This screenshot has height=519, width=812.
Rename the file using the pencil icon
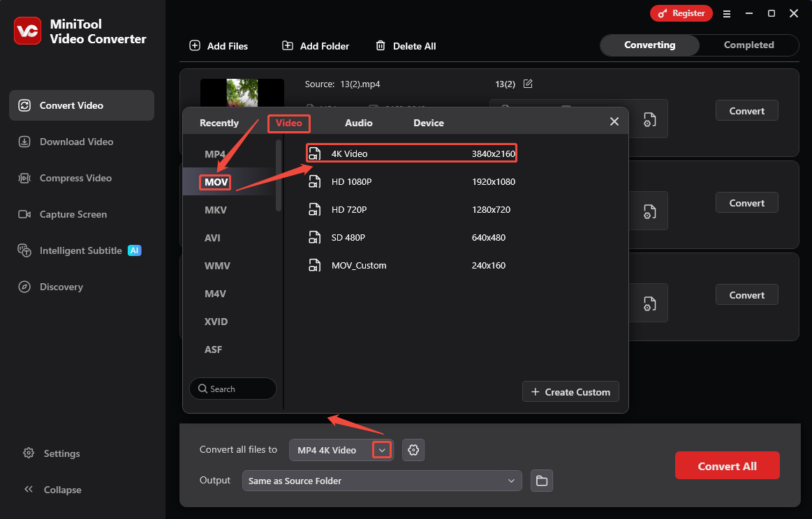point(528,84)
